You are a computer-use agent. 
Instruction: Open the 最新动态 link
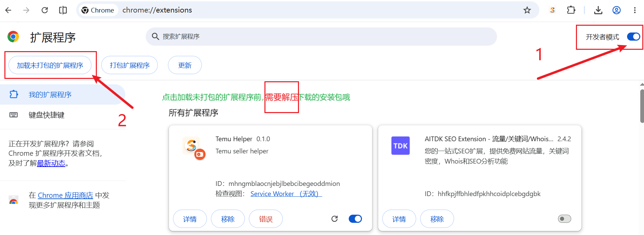51,163
